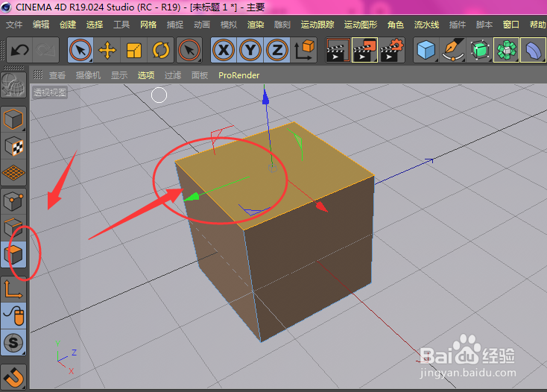Toggle Z axis lock

coord(277,51)
